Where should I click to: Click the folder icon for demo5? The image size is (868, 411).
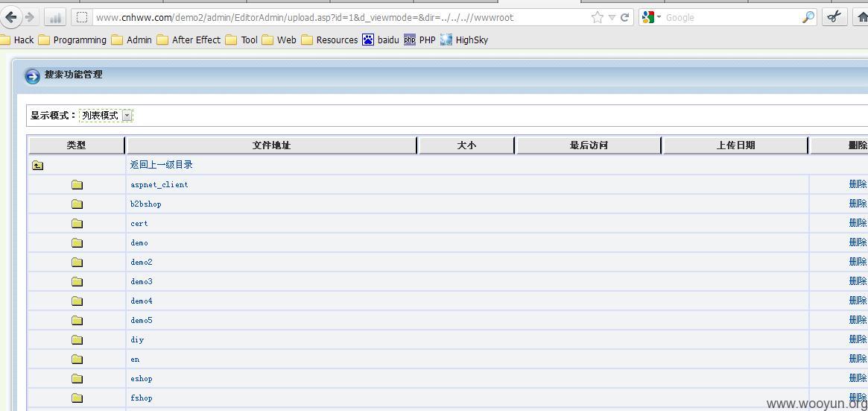tap(77, 320)
